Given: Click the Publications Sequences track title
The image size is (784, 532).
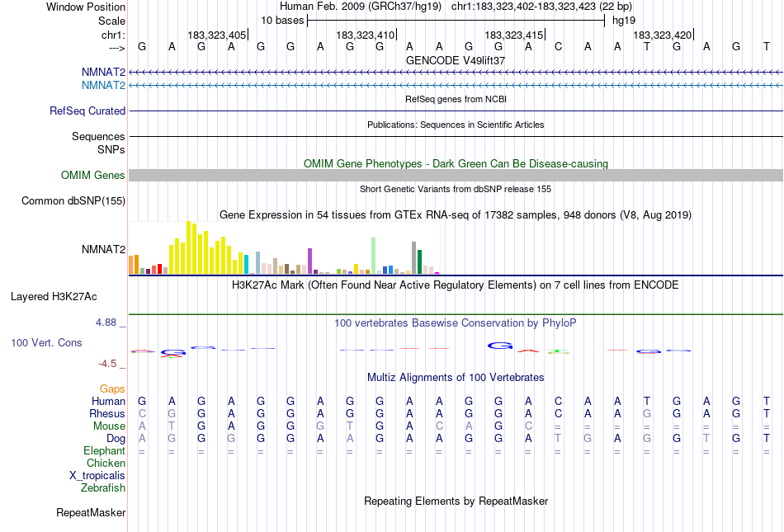Looking at the screenshot, I should (x=455, y=125).
